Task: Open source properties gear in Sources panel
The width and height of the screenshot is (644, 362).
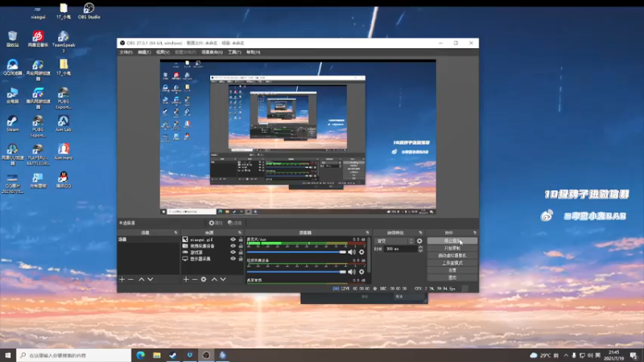Action: (204, 279)
